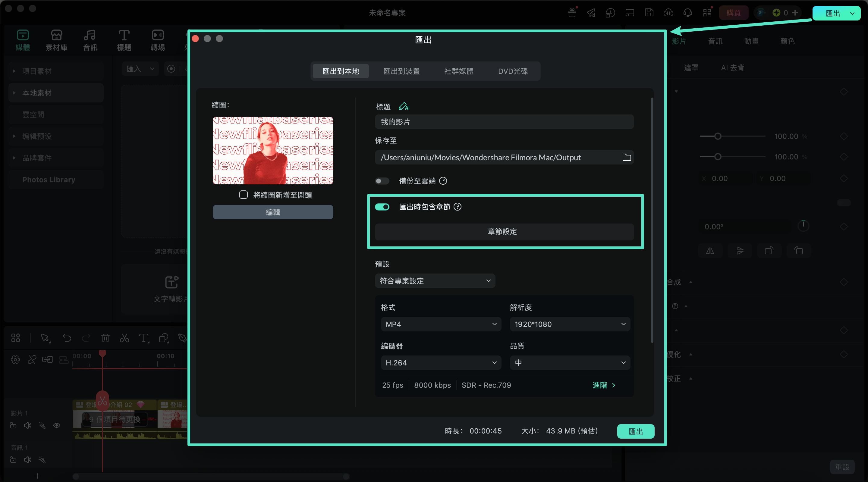868x482 pixels.
Task: Toggle the 匯出時包含章節 switch off
Action: click(382, 207)
